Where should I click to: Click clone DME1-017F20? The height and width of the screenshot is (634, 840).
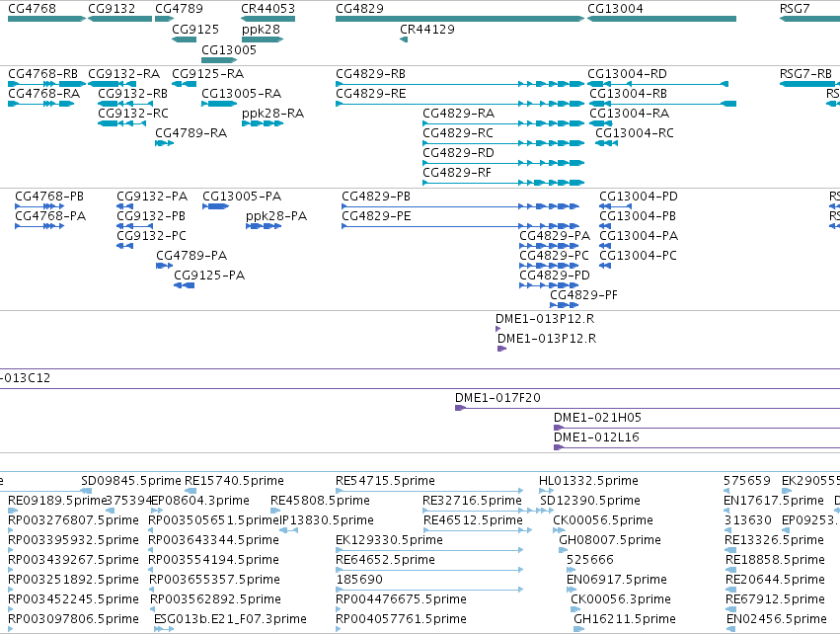(x=497, y=398)
